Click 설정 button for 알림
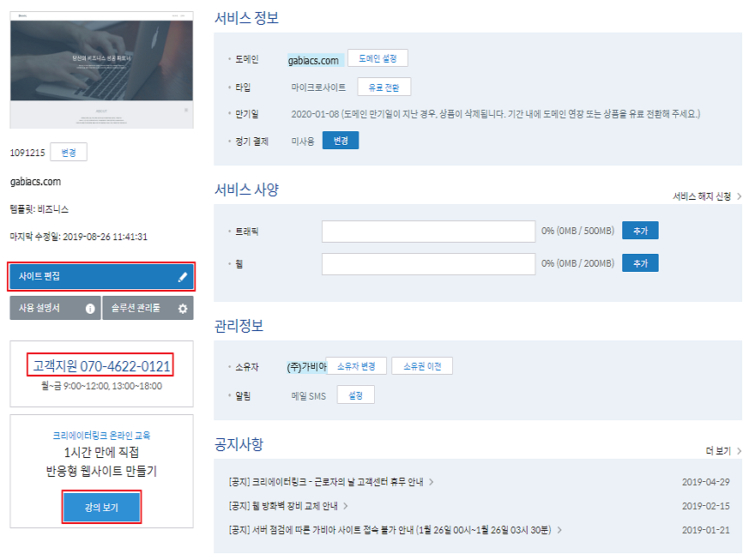 (x=355, y=395)
